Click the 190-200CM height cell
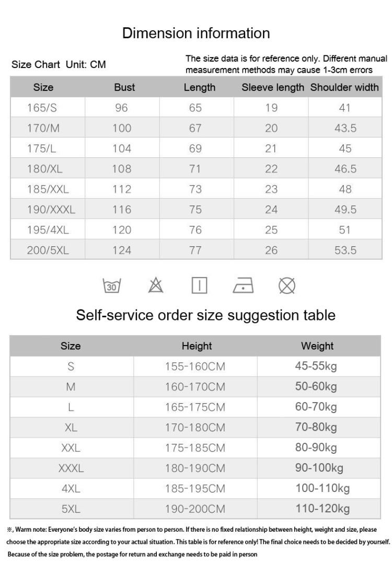The height and width of the screenshot is (561, 392). (195, 509)
